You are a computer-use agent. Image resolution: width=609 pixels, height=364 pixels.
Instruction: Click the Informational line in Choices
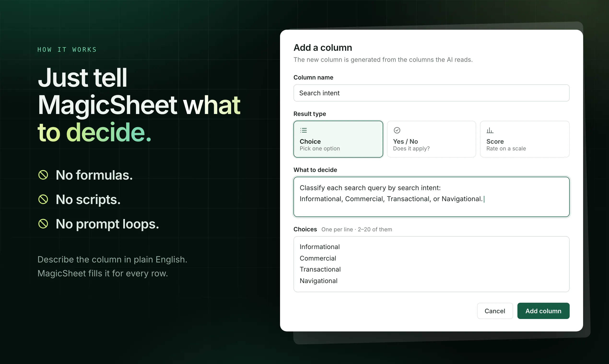pos(320,247)
